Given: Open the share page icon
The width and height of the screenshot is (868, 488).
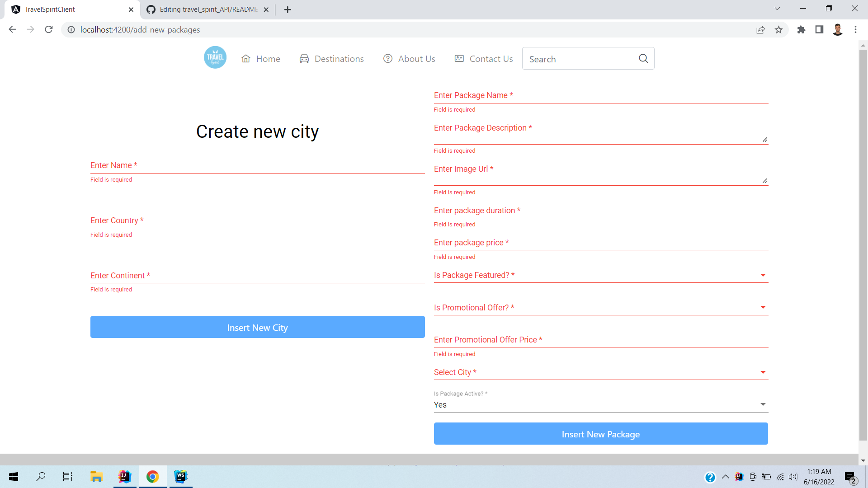Looking at the screenshot, I should point(760,30).
